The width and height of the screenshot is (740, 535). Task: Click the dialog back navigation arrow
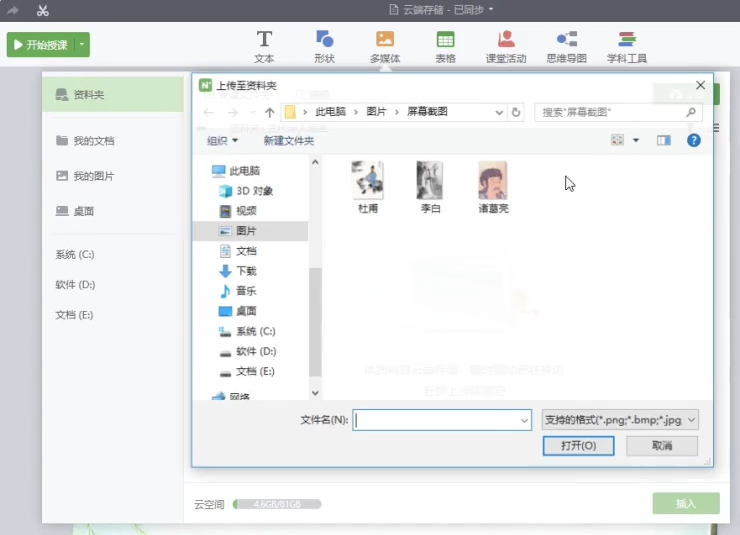tap(208, 112)
